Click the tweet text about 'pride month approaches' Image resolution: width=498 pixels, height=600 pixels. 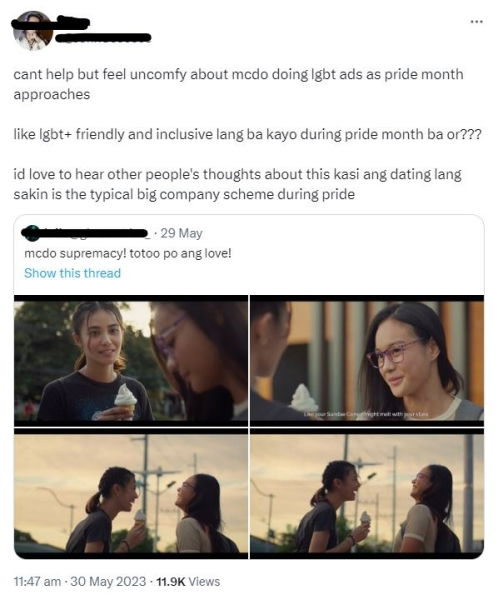238,84
